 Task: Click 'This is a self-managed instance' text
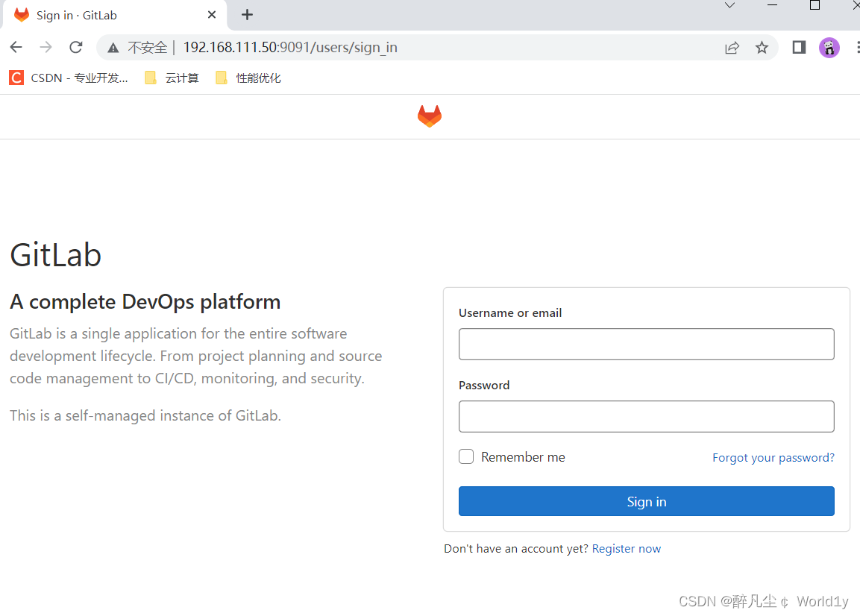click(145, 415)
